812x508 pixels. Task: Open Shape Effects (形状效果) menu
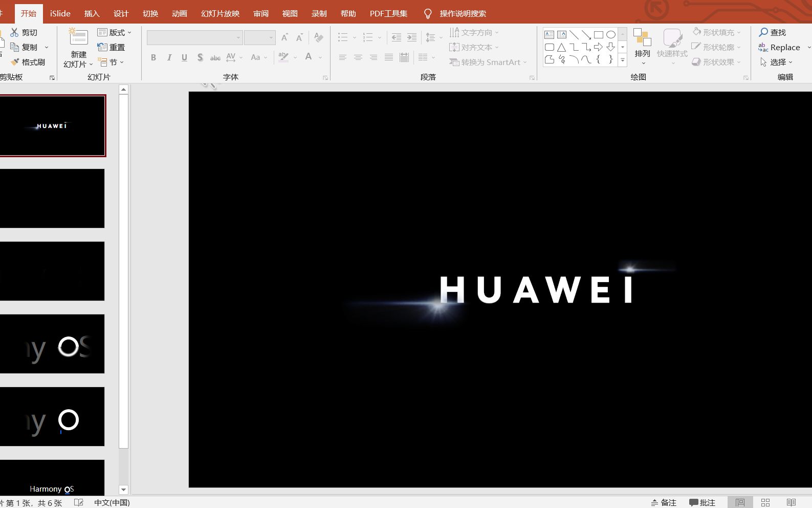[x=716, y=62]
